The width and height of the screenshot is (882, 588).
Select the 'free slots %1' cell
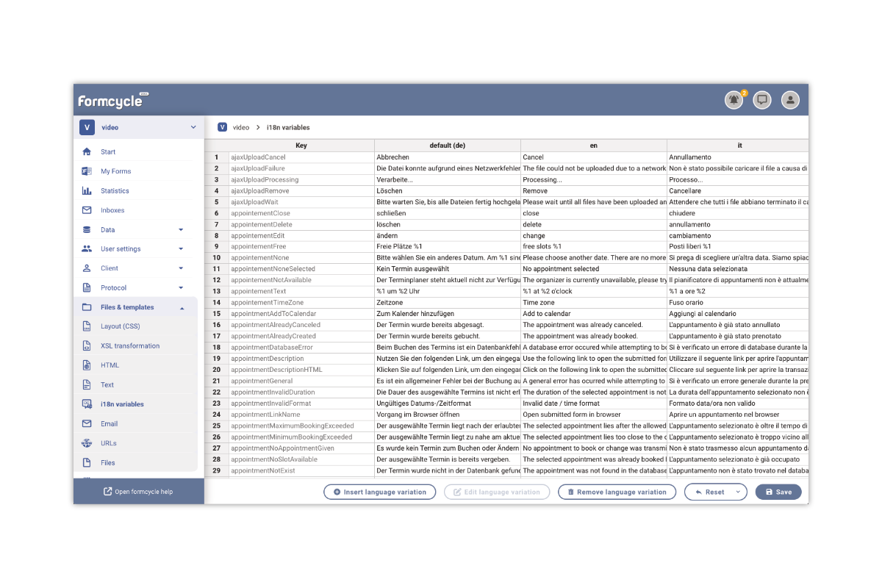[x=594, y=247]
